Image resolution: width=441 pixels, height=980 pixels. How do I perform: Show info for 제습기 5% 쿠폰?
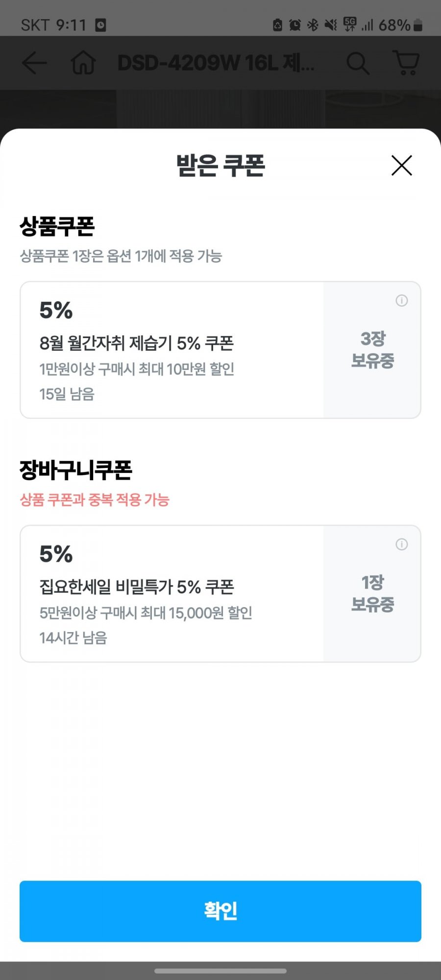[x=402, y=300]
